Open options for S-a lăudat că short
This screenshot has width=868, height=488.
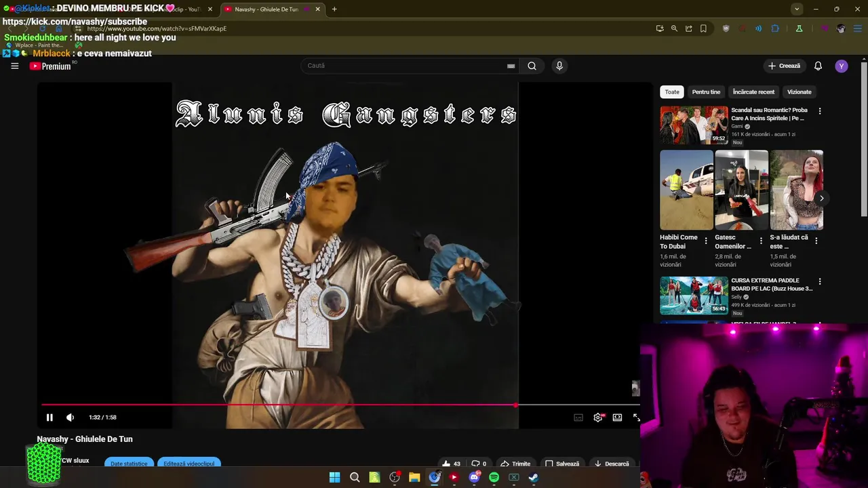click(x=816, y=241)
